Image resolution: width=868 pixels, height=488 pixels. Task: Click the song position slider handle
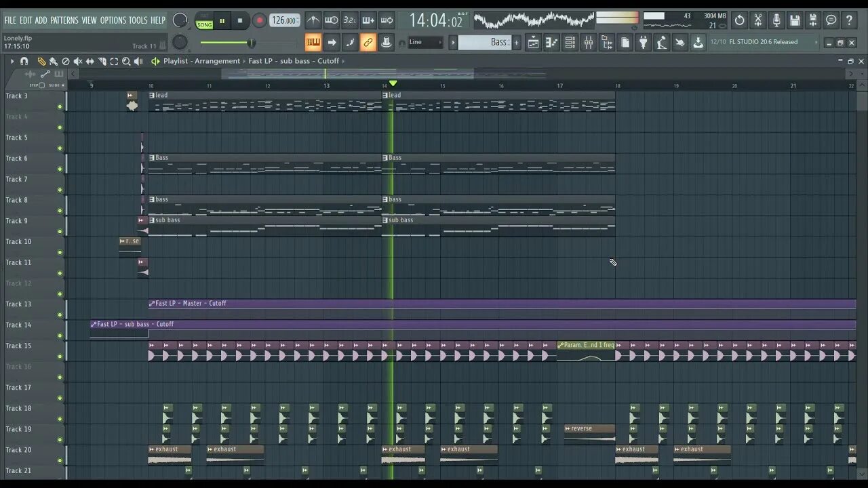tap(251, 43)
